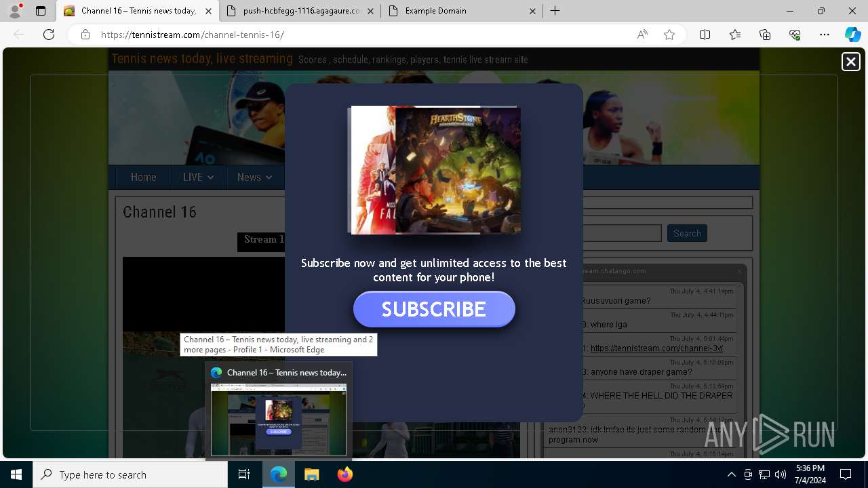868x488 pixels.
Task: Open the Windows Start menu
Action: click(x=16, y=474)
